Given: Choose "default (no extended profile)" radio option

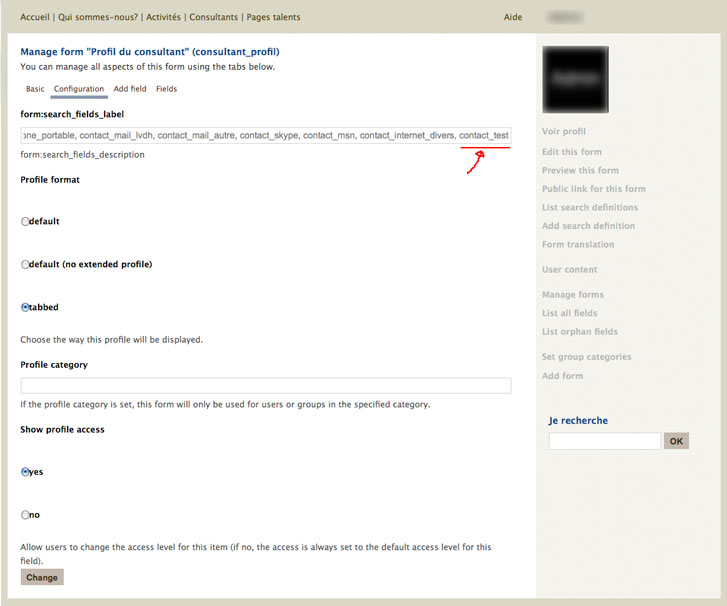Looking at the screenshot, I should [25, 264].
